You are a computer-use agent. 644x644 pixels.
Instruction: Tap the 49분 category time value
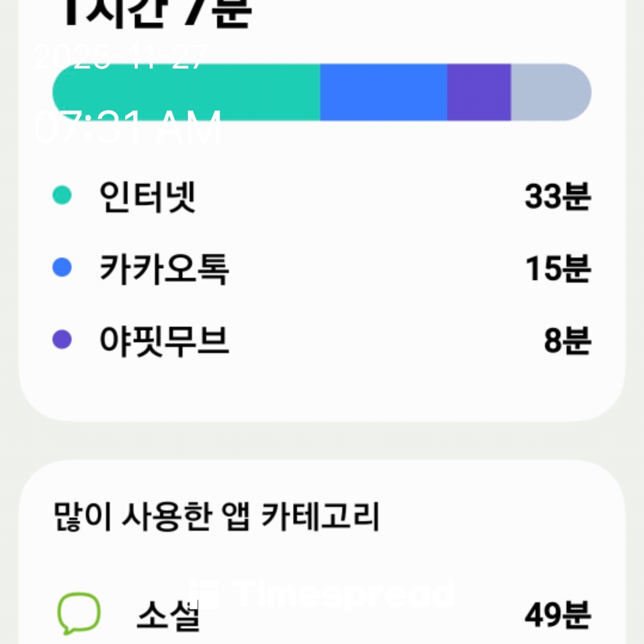[558, 615]
